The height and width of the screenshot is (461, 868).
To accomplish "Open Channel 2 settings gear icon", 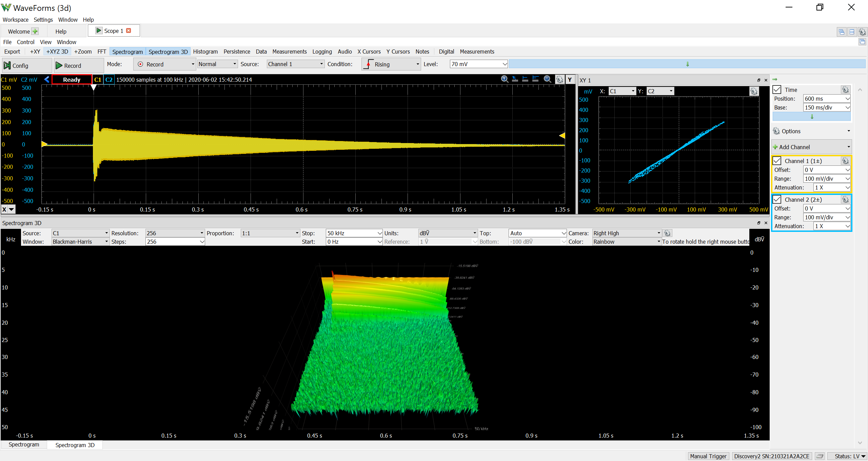I will pyautogui.click(x=846, y=199).
